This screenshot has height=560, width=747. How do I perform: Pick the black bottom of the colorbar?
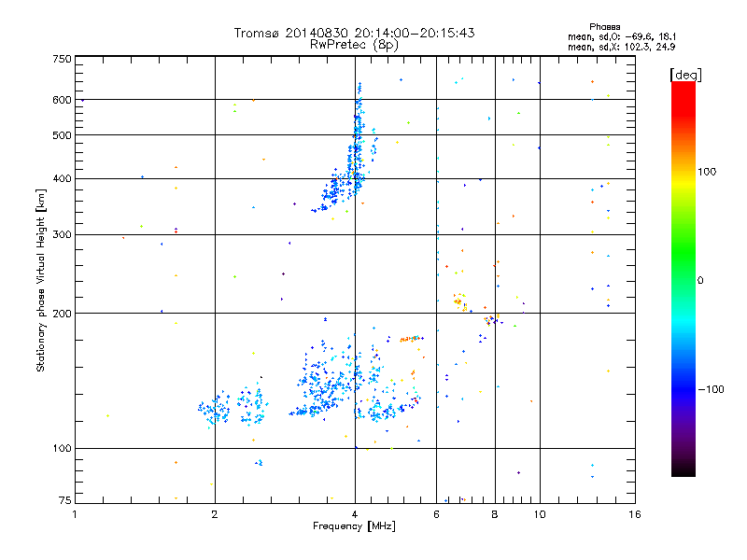click(684, 471)
